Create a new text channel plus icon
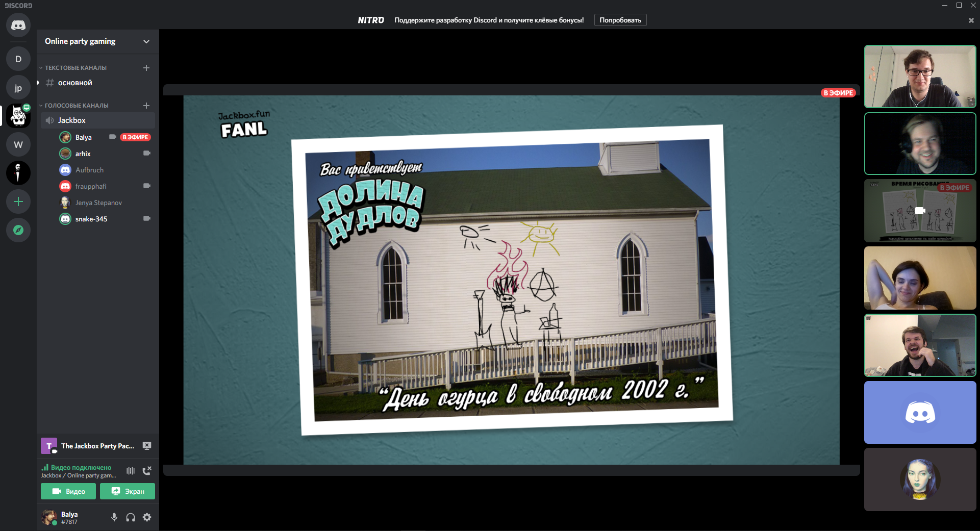The width and height of the screenshot is (980, 531). (x=146, y=68)
